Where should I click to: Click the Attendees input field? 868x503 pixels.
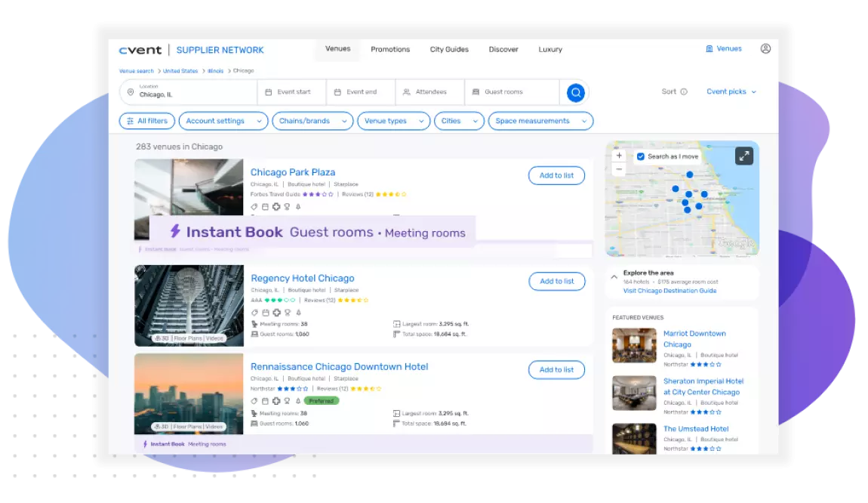(x=430, y=92)
